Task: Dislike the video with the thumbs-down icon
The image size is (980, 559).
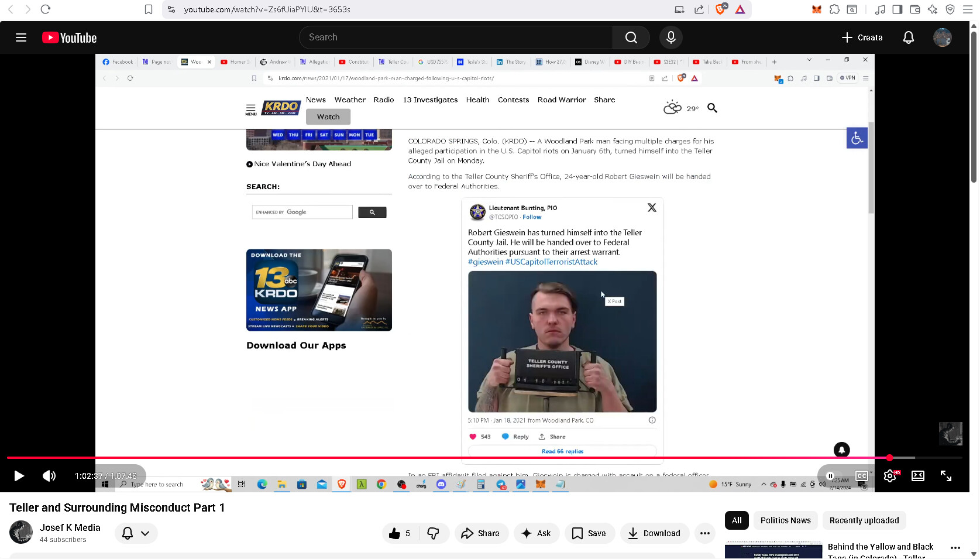Action: coord(433,533)
